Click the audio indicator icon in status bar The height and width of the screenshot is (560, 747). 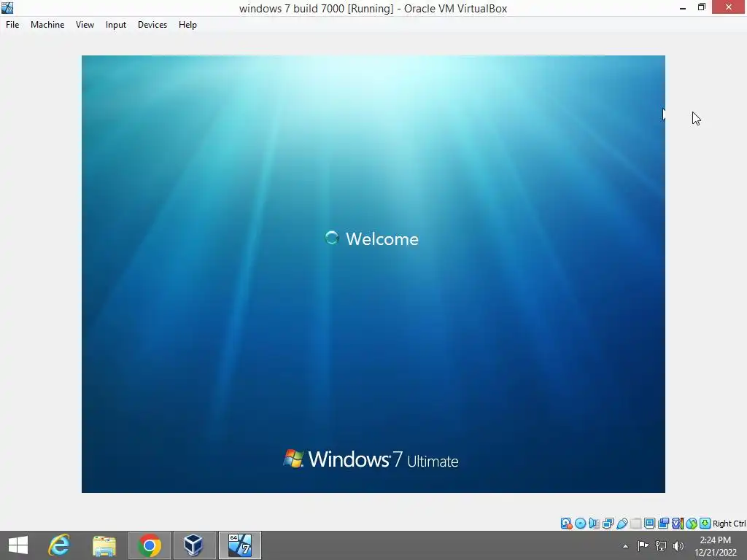pos(594,524)
